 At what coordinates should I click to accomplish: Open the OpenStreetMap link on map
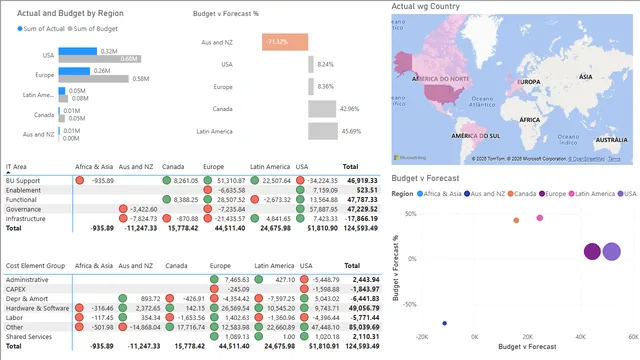[587, 159]
